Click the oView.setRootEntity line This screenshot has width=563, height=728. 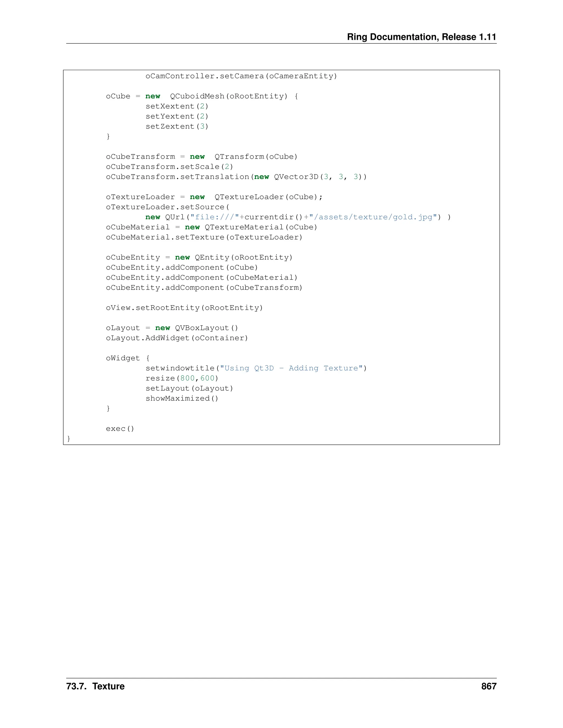click(x=184, y=308)
